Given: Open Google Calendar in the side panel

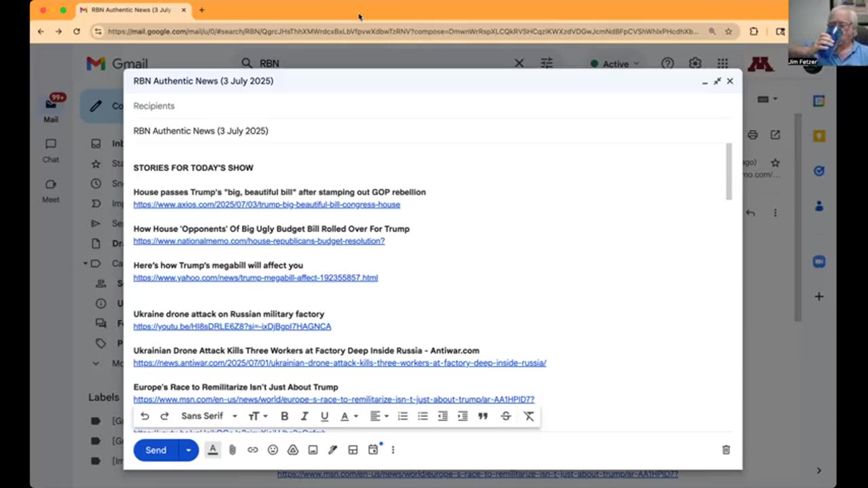Looking at the screenshot, I should coord(819,101).
